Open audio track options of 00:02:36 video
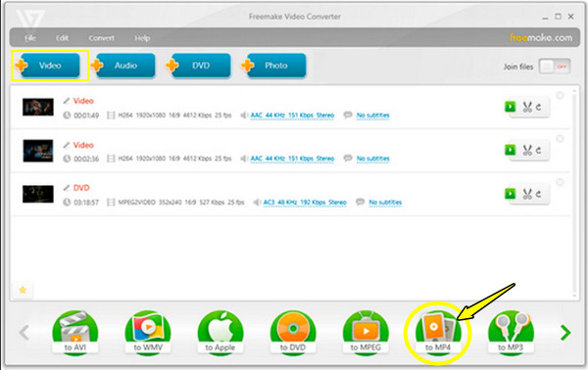Image resolution: width=588 pixels, height=370 pixels. (x=292, y=159)
